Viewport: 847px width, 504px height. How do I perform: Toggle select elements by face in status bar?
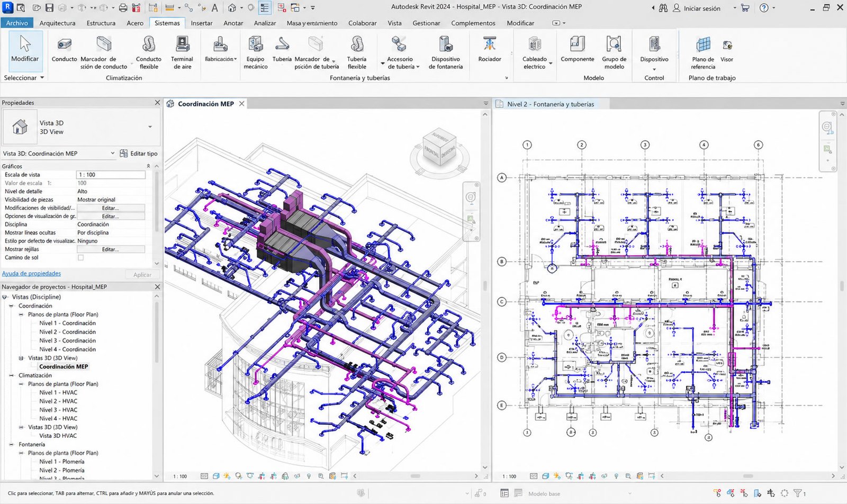tap(758, 493)
